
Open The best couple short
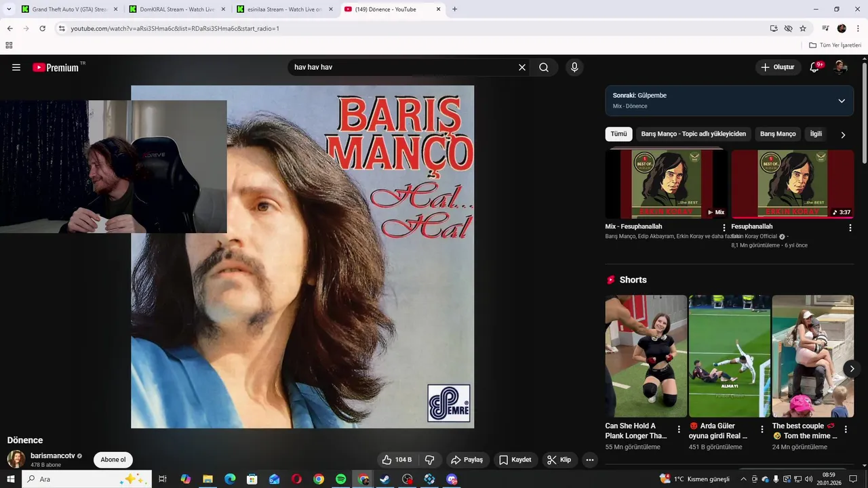point(813,356)
